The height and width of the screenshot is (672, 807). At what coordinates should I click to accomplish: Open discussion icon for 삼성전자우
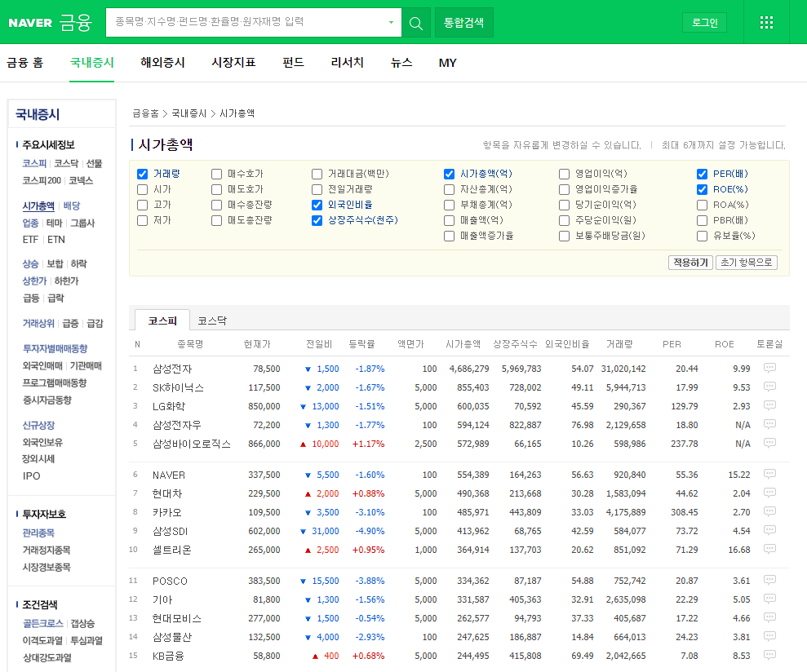pos(769,425)
